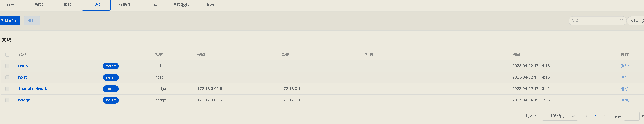Check the checkbox for the none network row
Screen dimensions: 644x124
[x=7, y=66]
